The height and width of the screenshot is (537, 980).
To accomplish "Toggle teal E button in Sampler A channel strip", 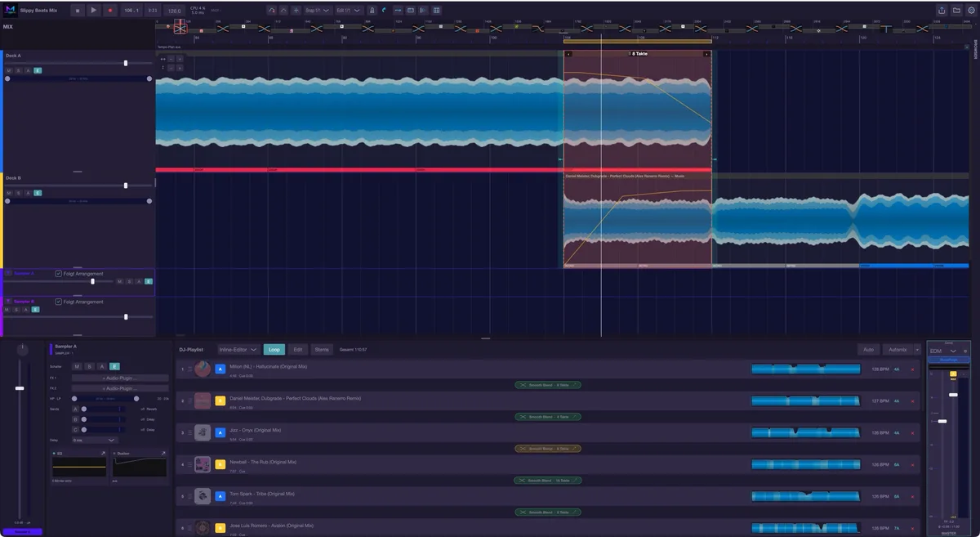I will point(115,366).
